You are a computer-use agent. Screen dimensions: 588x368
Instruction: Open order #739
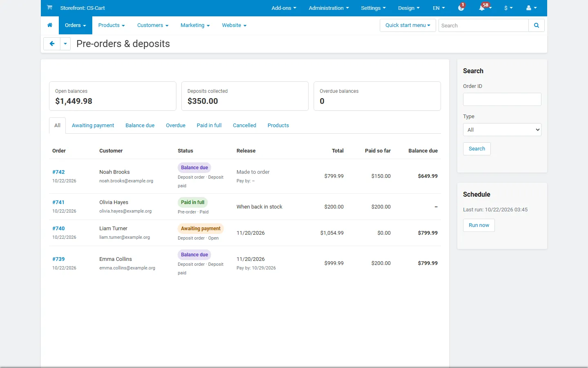pos(58,259)
